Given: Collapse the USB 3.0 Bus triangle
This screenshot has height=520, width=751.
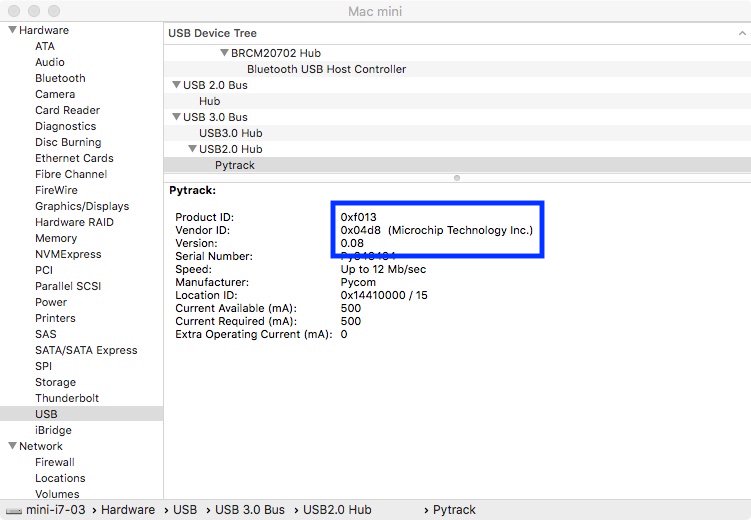Looking at the screenshot, I should coord(176,117).
